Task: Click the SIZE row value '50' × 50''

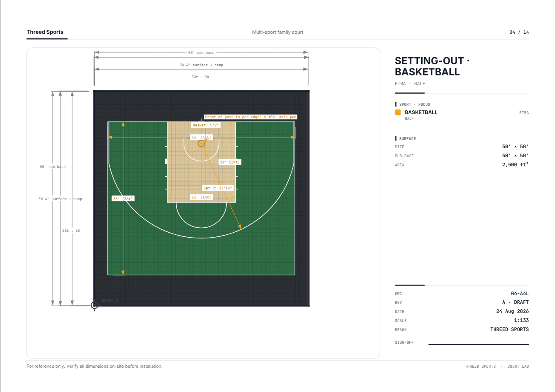Action: [x=515, y=147]
